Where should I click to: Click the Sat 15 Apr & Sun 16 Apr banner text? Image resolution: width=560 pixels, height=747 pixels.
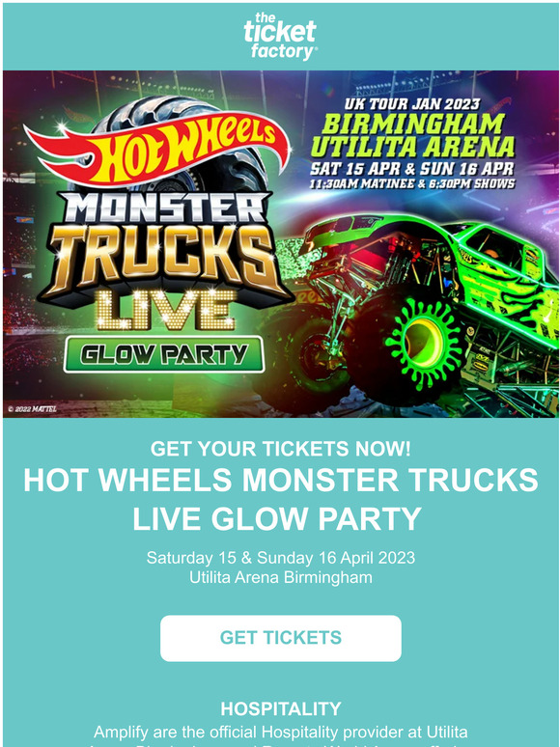(x=412, y=169)
